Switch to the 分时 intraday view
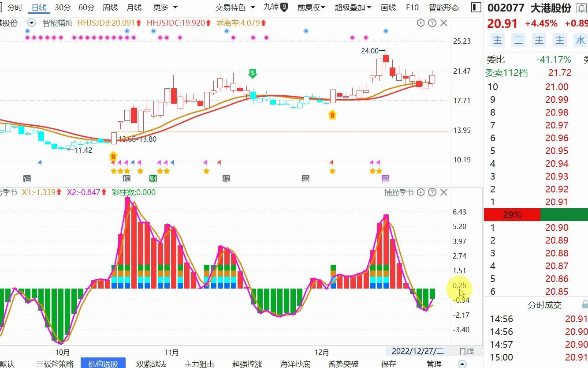 click(x=15, y=8)
